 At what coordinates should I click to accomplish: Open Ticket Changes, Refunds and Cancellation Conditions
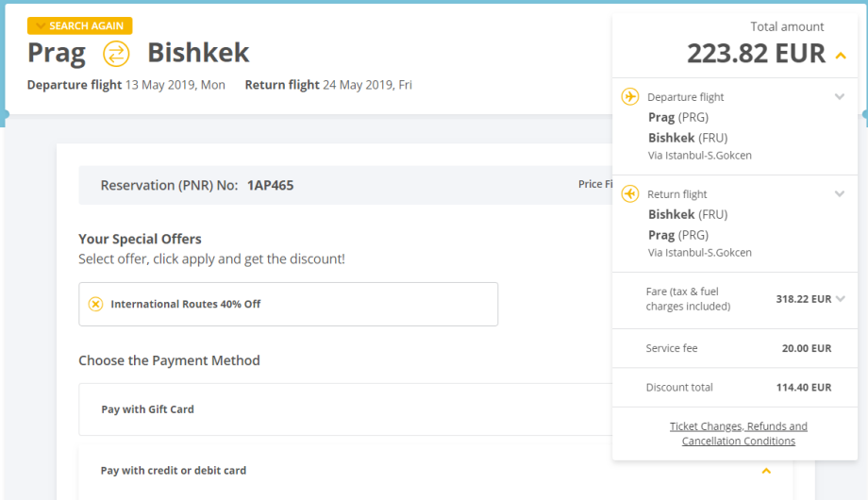pyautogui.click(x=738, y=433)
